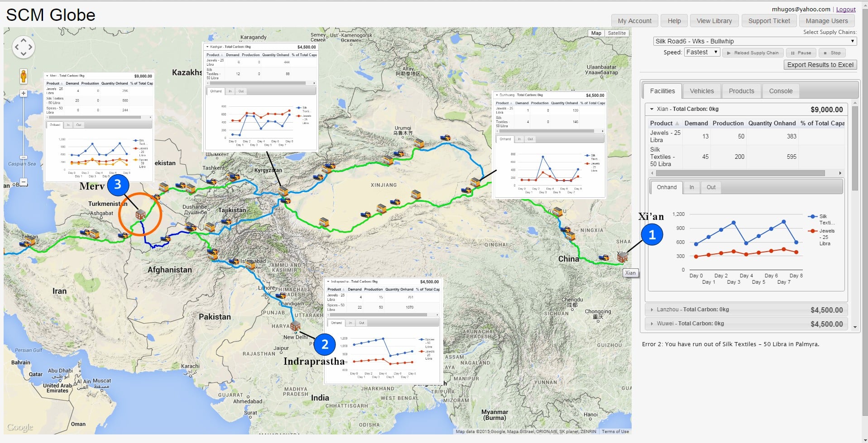Viewport: 868px width, 443px height.
Task: Stop the simulation
Action: (x=832, y=53)
